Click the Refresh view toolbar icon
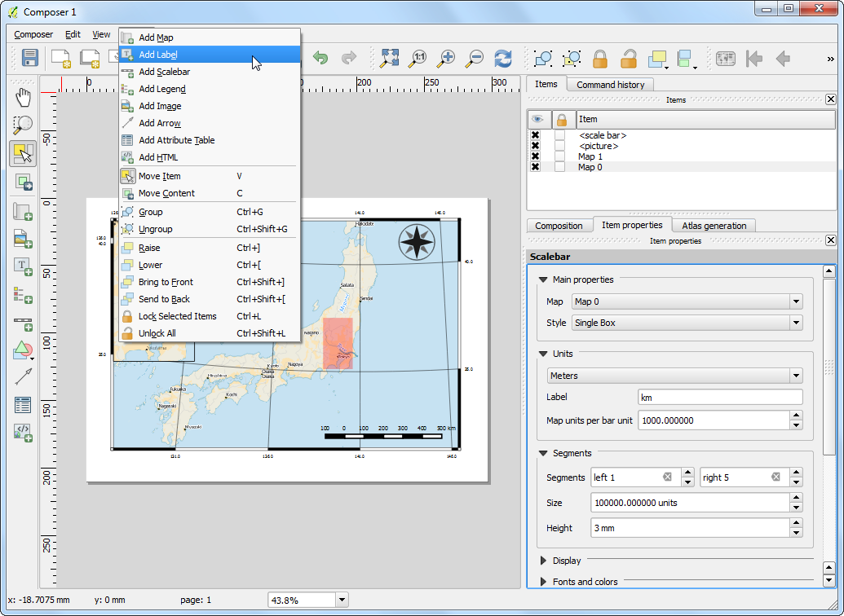 coord(503,58)
